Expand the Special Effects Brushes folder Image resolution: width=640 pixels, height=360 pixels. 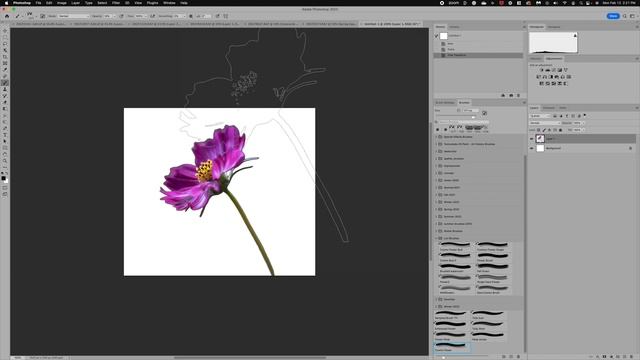(x=436, y=137)
